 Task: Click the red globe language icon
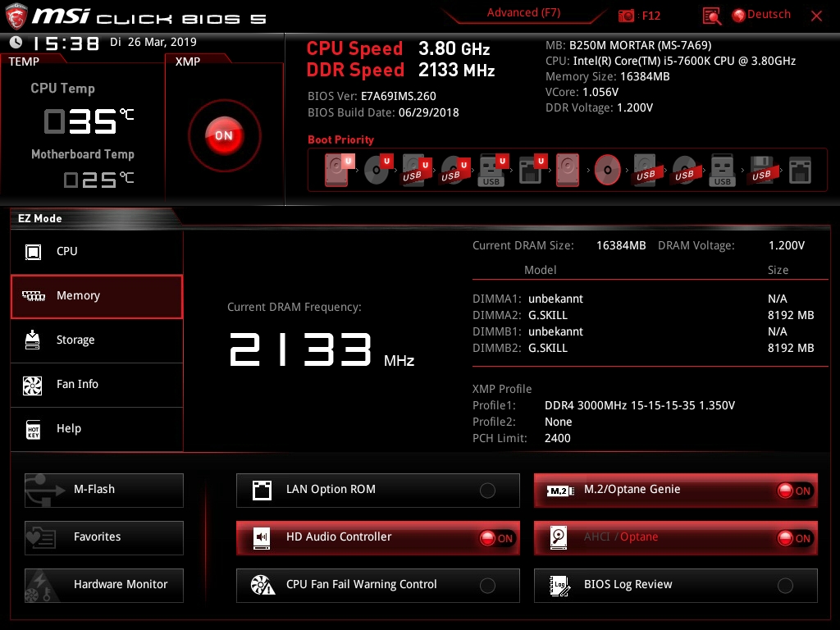point(739,16)
